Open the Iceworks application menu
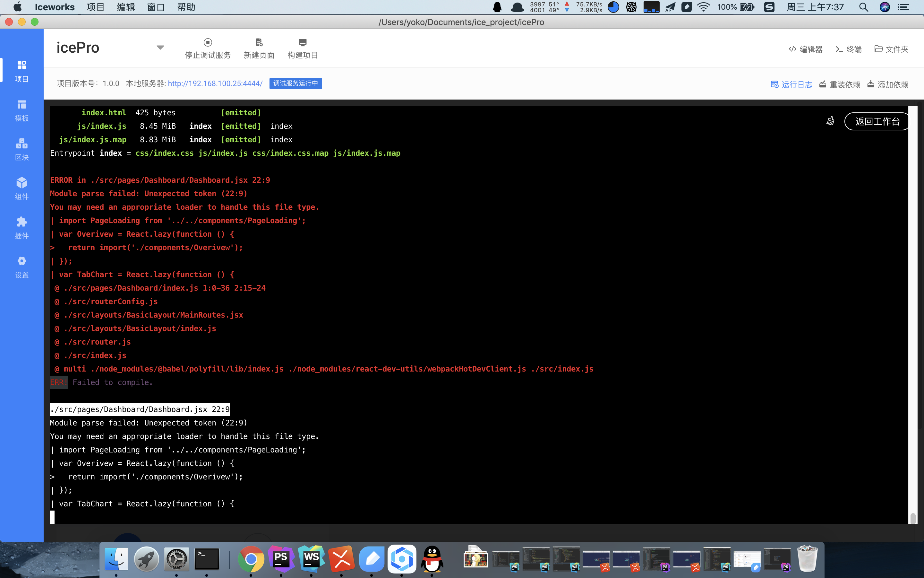This screenshot has height=578, width=924. tap(55, 7)
